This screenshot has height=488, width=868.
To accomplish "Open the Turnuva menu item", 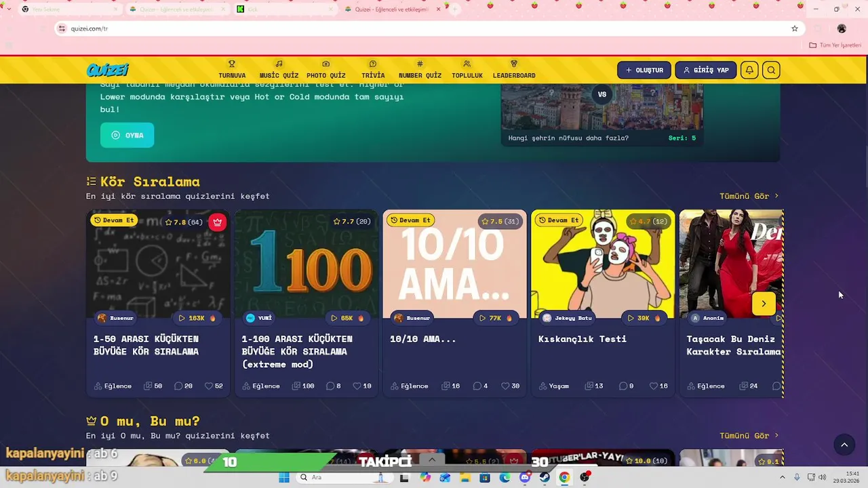I will click(x=232, y=70).
